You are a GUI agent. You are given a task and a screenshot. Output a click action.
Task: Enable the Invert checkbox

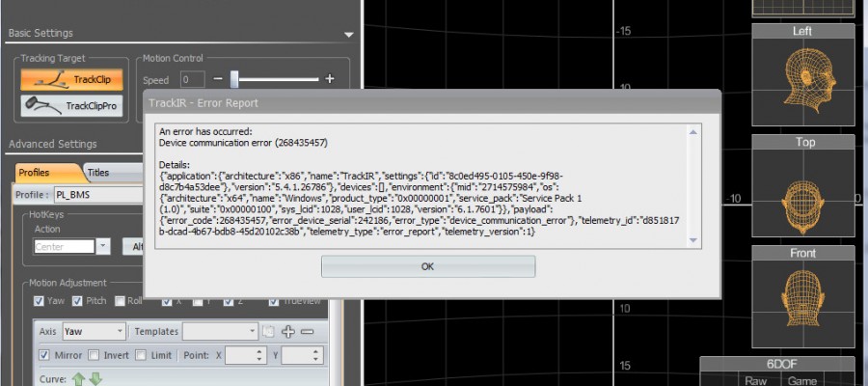pyautogui.click(x=95, y=355)
